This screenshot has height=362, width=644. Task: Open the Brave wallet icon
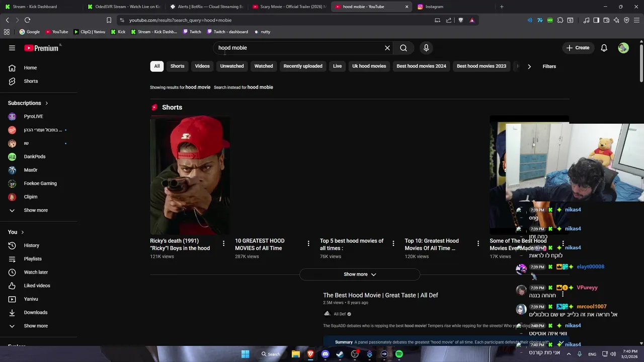tap(606, 20)
